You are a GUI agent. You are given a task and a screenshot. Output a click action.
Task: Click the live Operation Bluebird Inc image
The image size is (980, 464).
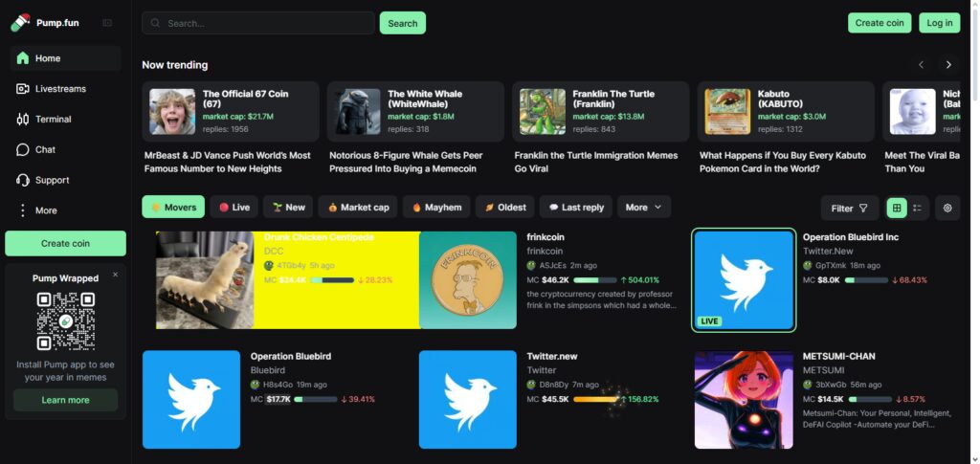point(744,279)
